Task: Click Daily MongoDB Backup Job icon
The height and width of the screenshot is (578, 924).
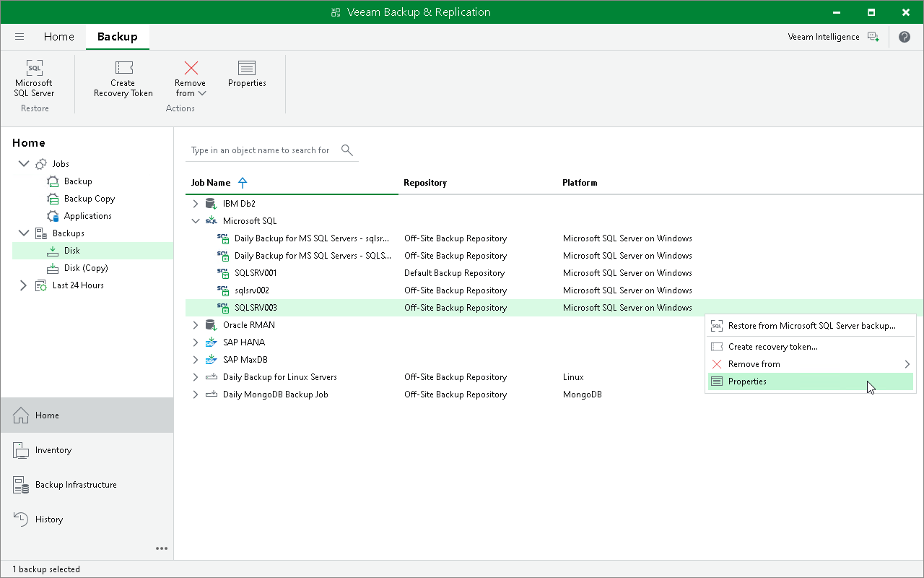Action: (211, 394)
